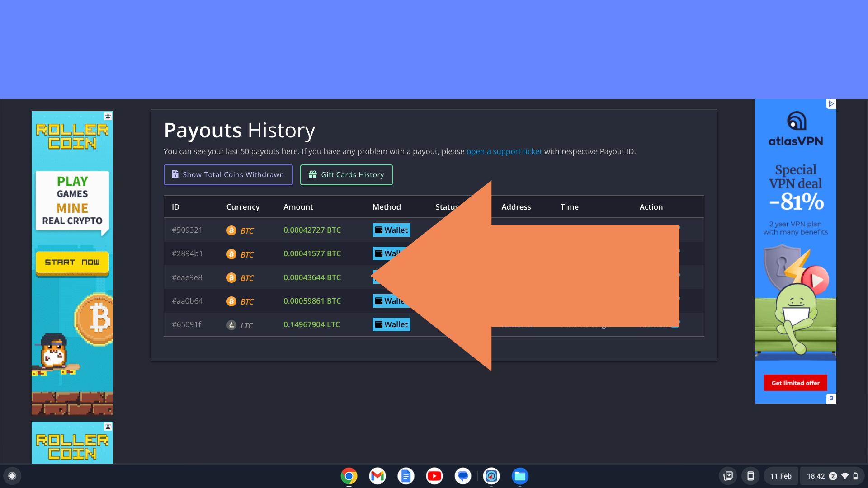Click Show Total Coins Withdrawn button
The height and width of the screenshot is (488, 868).
(228, 175)
